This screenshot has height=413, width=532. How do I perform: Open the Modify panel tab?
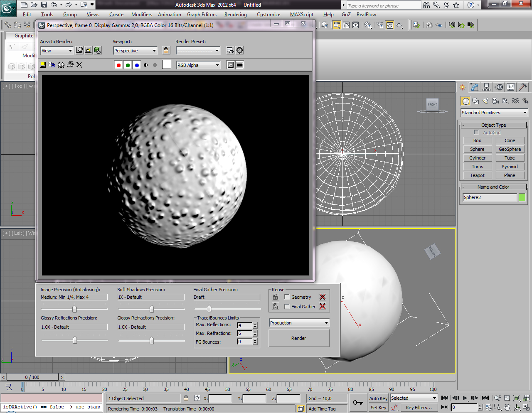click(x=474, y=87)
